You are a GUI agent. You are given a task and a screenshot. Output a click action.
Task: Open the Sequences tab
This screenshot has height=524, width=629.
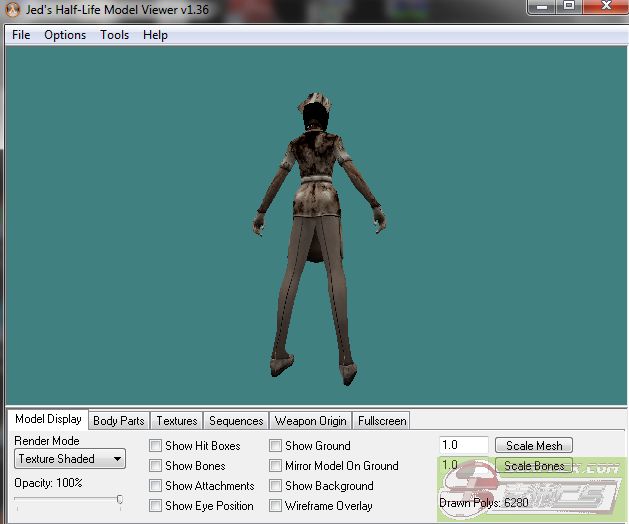pos(236,421)
